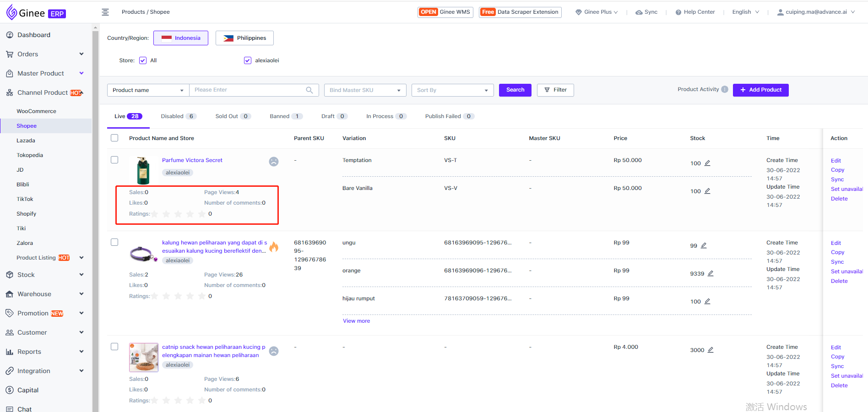The height and width of the screenshot is (412, 868).
Task: Open the Sort By dropdown
Action: point(452,90)
